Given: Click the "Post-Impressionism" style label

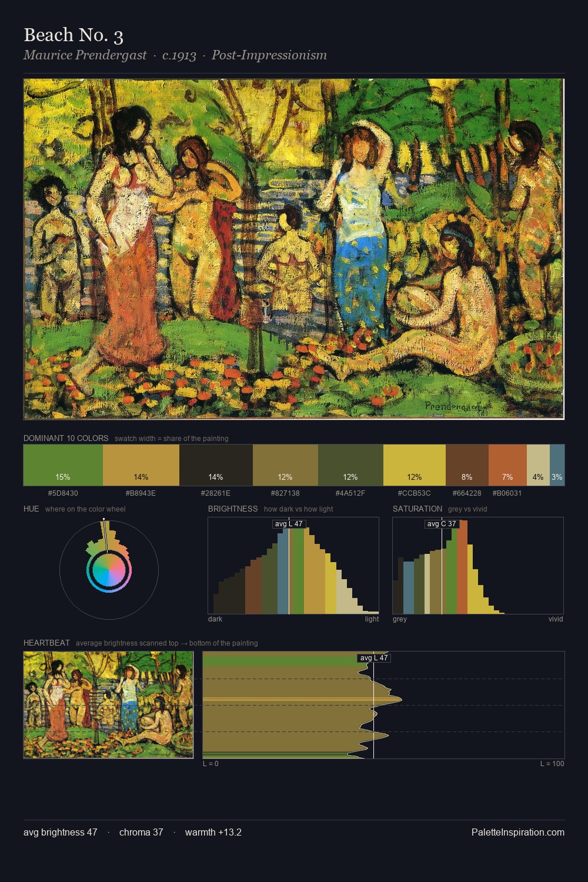Looking at the screenshot, I should [x=269, y=55].
